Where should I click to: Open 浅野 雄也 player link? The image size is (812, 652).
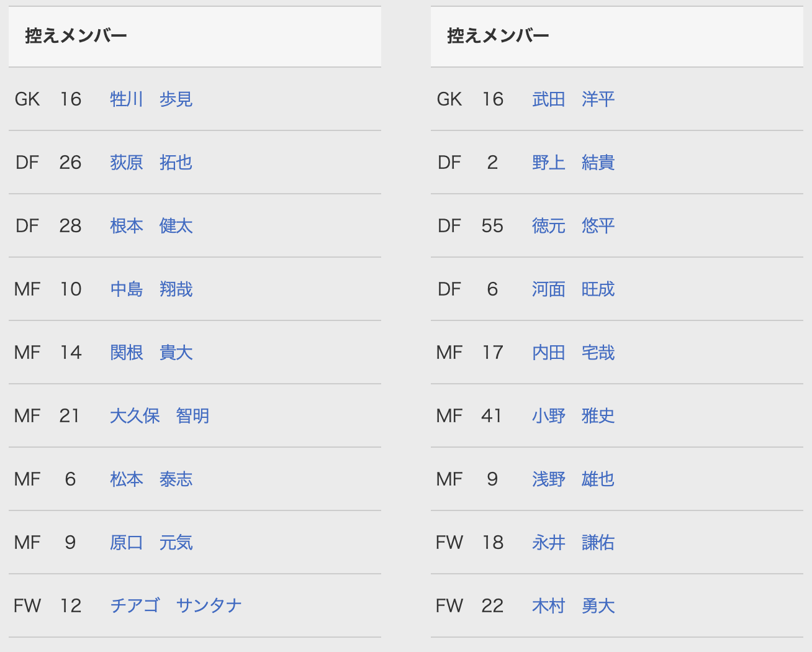[573, 479]
